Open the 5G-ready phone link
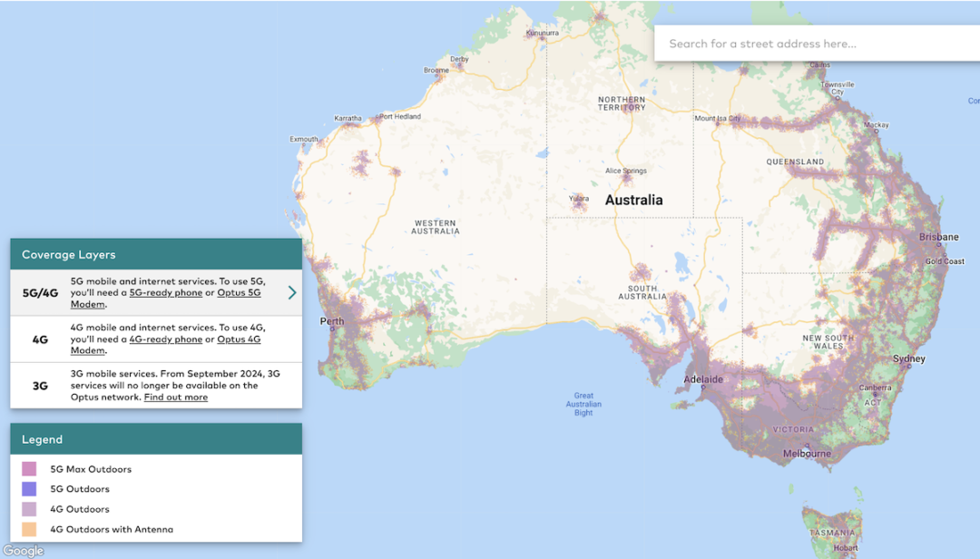 point(164,292)
